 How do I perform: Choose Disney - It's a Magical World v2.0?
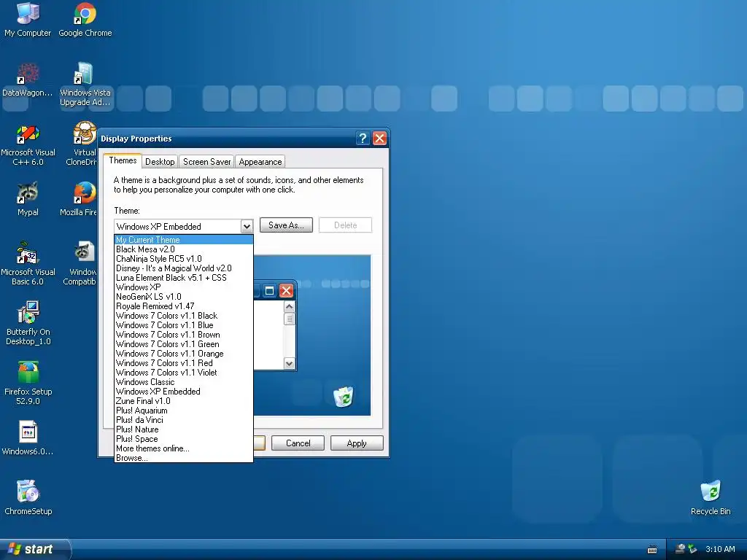click(x=183, y=268)
